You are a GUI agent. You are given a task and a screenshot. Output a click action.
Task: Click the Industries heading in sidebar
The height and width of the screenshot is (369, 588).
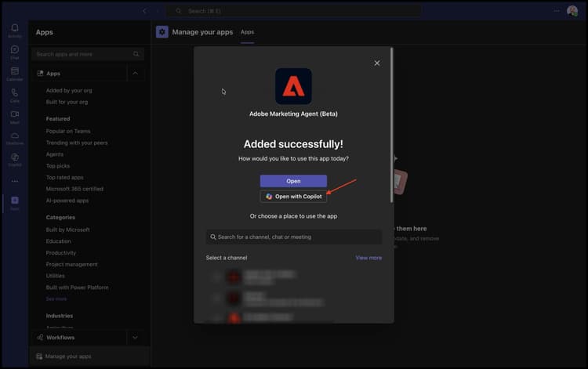pyautogui.click(x=60, y=316)
